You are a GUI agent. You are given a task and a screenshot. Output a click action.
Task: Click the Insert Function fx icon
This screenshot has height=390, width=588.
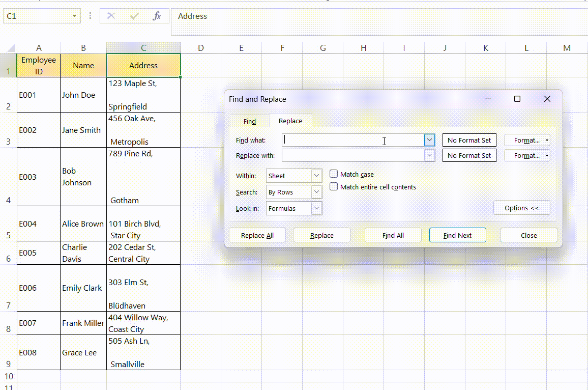pos(157,16)
